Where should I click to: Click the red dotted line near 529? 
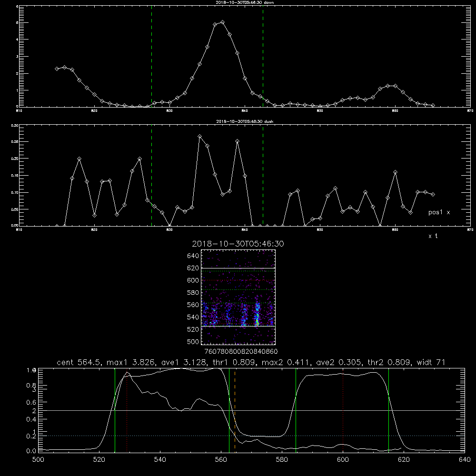[x=127, y=410]
